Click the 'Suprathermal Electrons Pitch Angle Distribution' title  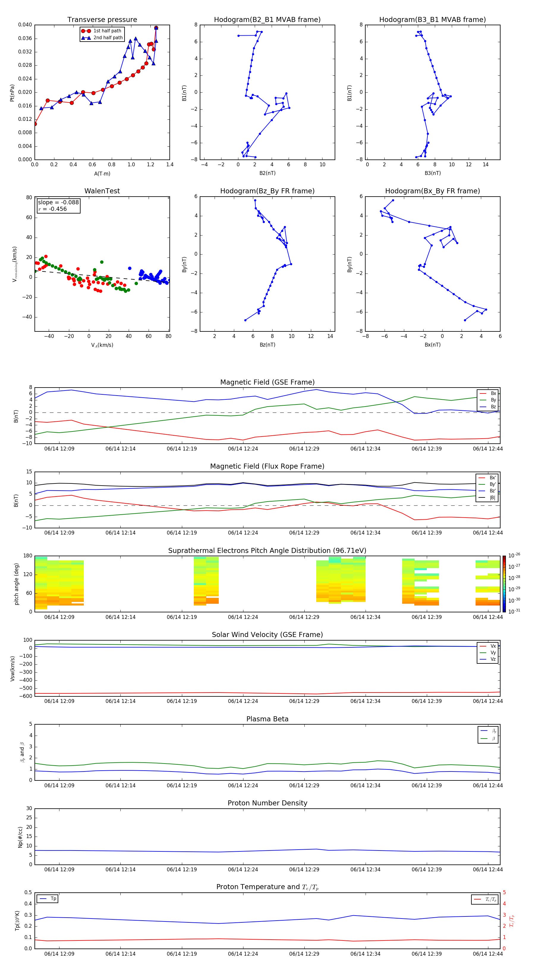click(267, 551)
